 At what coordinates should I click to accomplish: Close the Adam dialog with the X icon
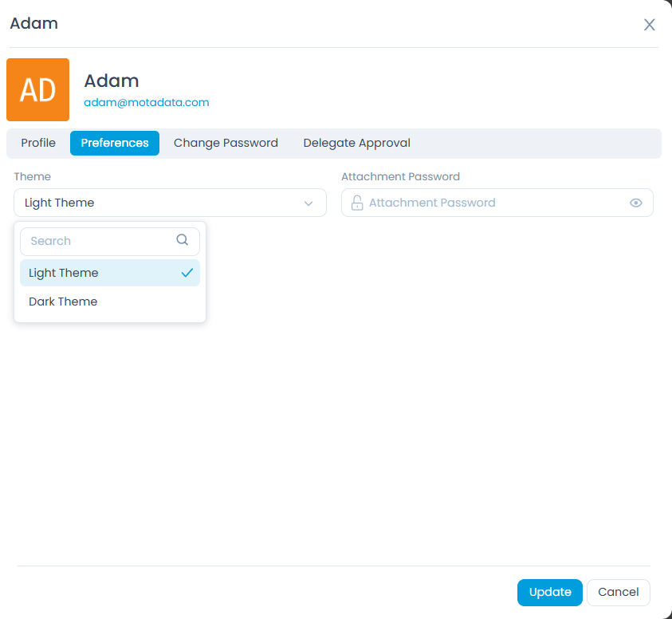pos(649,25)
